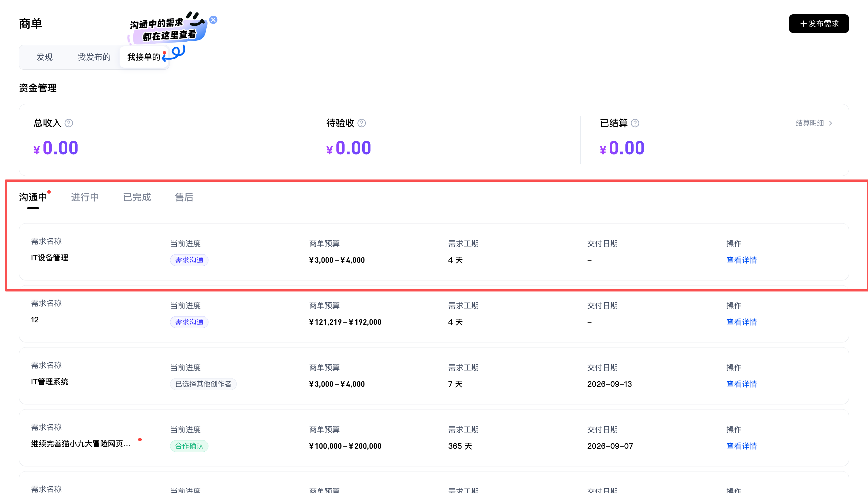Image resolution: width=868 pixels, height=493 pixels.
Task: View details of IT管理系统 order
Action: tap(741, 384)
